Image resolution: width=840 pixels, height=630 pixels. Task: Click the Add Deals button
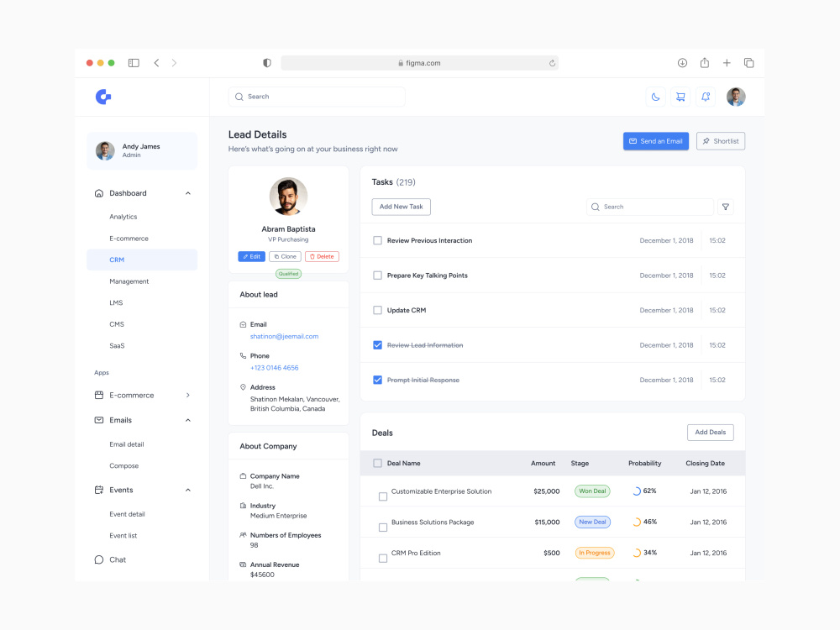(x=711, y=433)
